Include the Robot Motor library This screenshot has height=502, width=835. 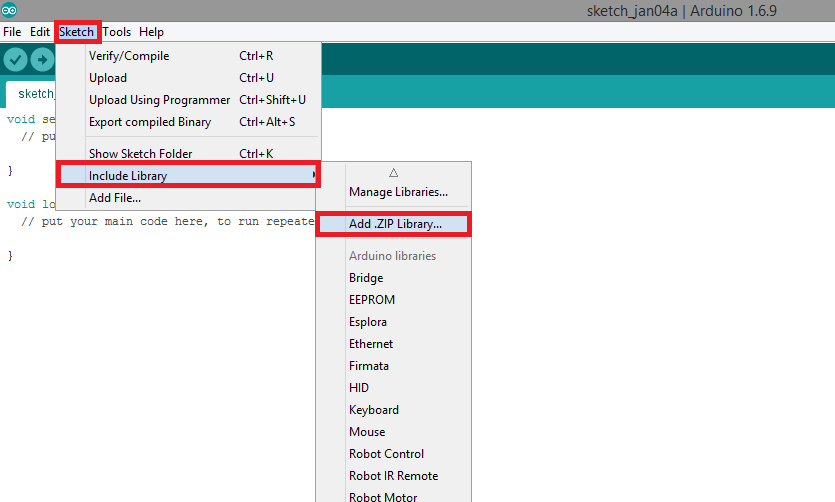point(394,496)
